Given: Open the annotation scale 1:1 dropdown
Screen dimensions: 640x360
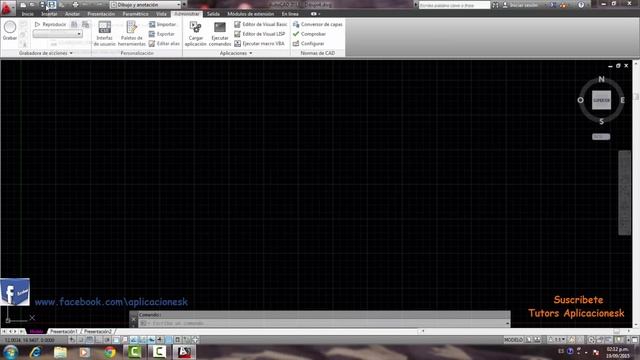Looking at the screenshot, I should tap(558, 340).
